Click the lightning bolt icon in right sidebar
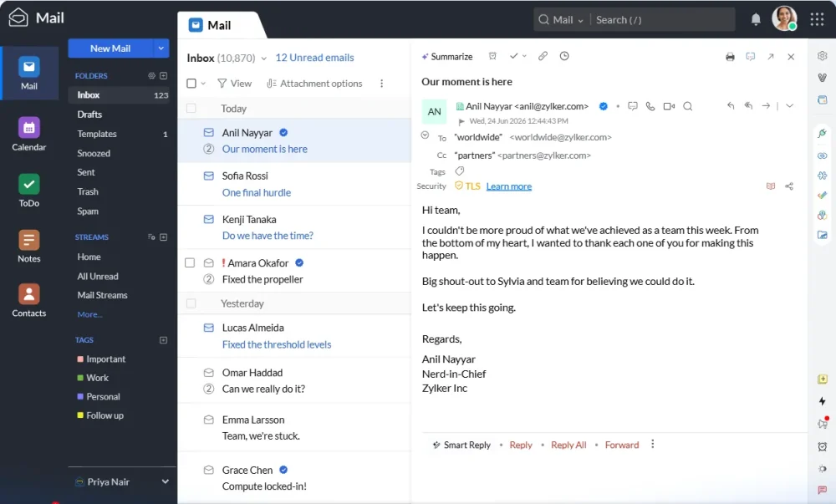 click(x=822, y=401)
